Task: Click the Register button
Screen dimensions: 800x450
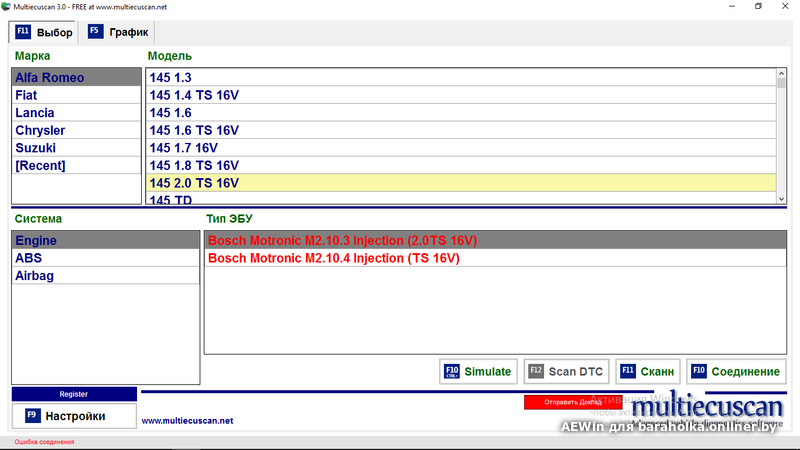Action: [x=74, y=394]
